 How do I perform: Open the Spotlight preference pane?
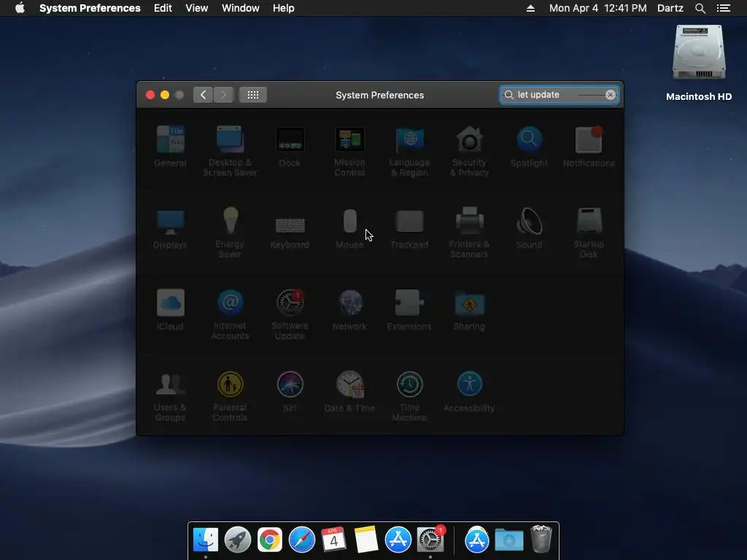coord(529,146)
